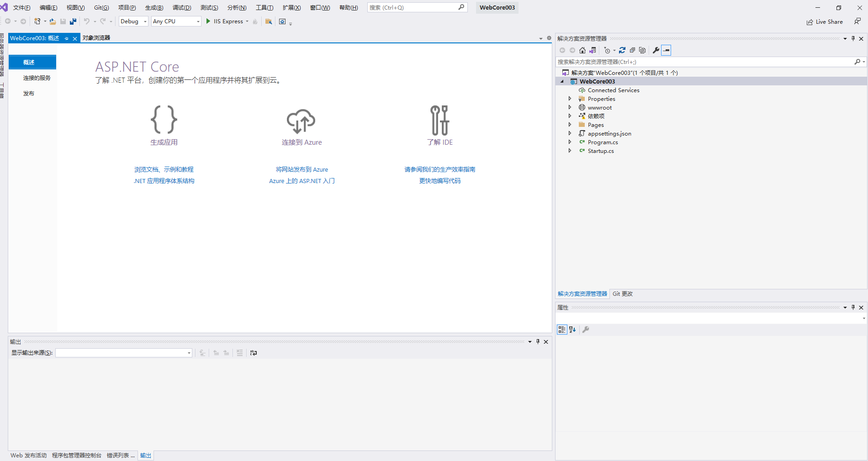Screen dimensions: 868x461
Task: Click the top search box (Ctrl+Q)
Action: click(x=417, y=7)
